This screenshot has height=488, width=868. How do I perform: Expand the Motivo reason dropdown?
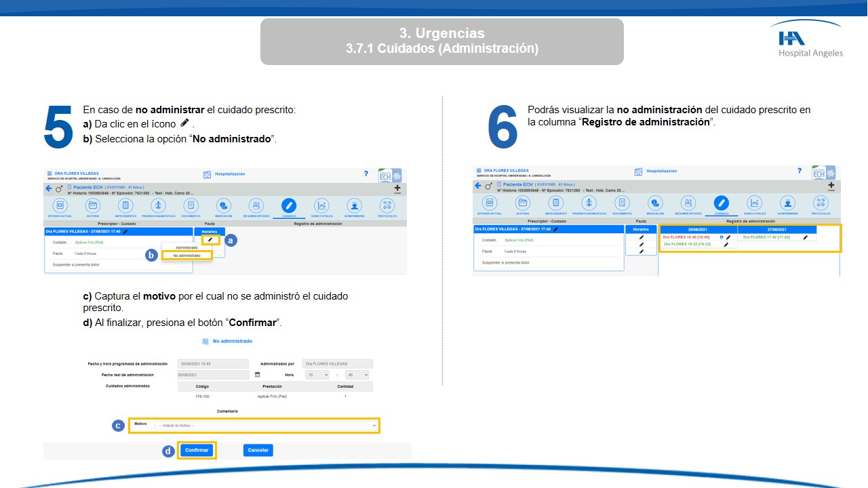click(266, 426)
